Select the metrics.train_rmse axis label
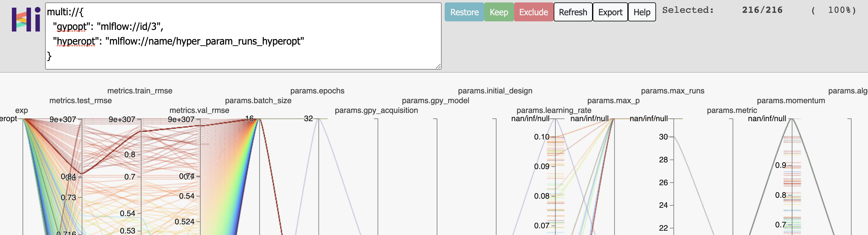The height and width of the screenshot is (235, 868). tap(140, 91)
